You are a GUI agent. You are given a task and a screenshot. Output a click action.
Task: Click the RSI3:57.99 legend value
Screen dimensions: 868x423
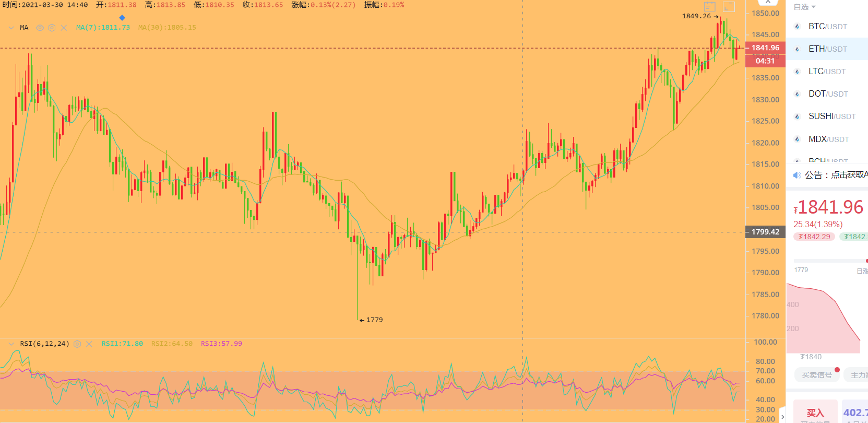221,344
